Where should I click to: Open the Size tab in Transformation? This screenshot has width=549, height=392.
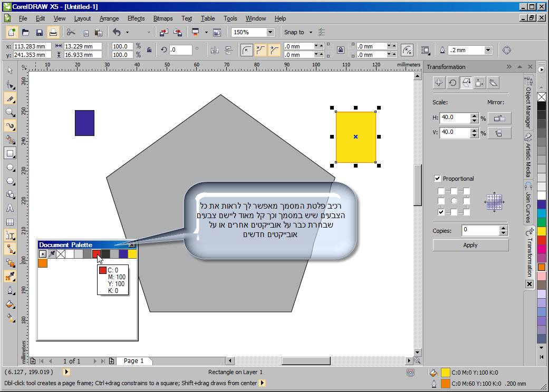pyautogui.click(x=480, y=83)
